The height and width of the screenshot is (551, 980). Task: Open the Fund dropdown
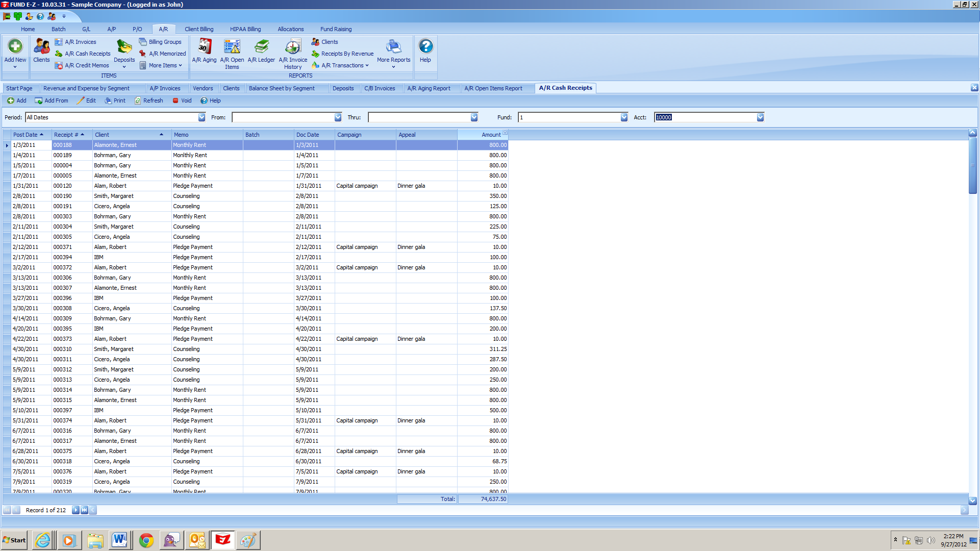pyautogui.click(x=624, y=117)
